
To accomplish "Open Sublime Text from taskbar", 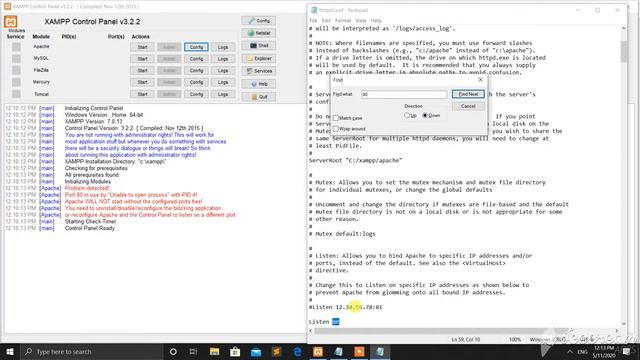I will [276, 351].
